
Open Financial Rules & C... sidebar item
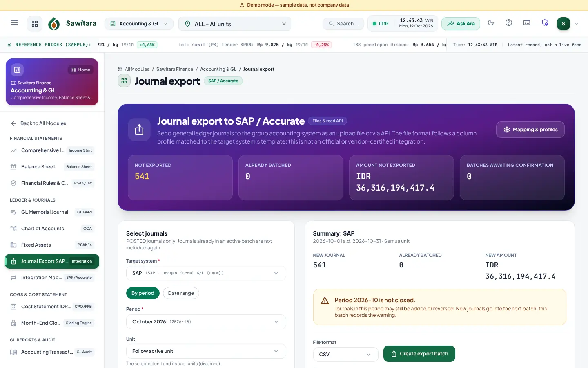(52, 183)
